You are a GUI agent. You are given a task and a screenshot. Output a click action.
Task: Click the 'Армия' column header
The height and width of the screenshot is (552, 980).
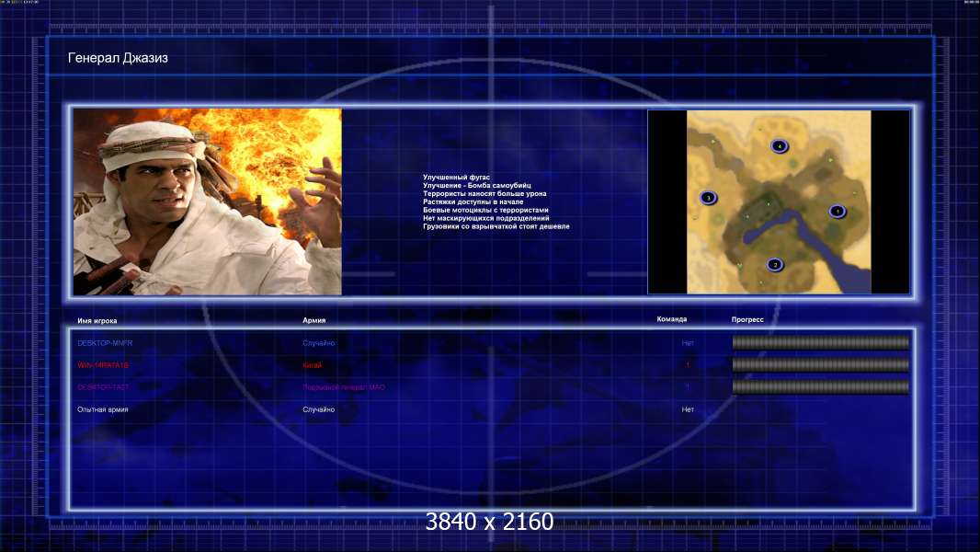pos(313,320)
